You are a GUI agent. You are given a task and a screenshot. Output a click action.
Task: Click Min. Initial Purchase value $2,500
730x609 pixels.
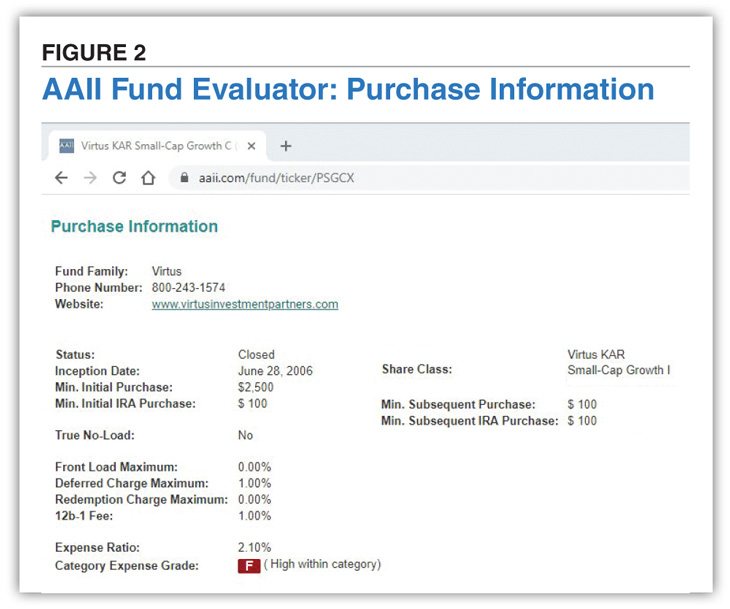256,387
